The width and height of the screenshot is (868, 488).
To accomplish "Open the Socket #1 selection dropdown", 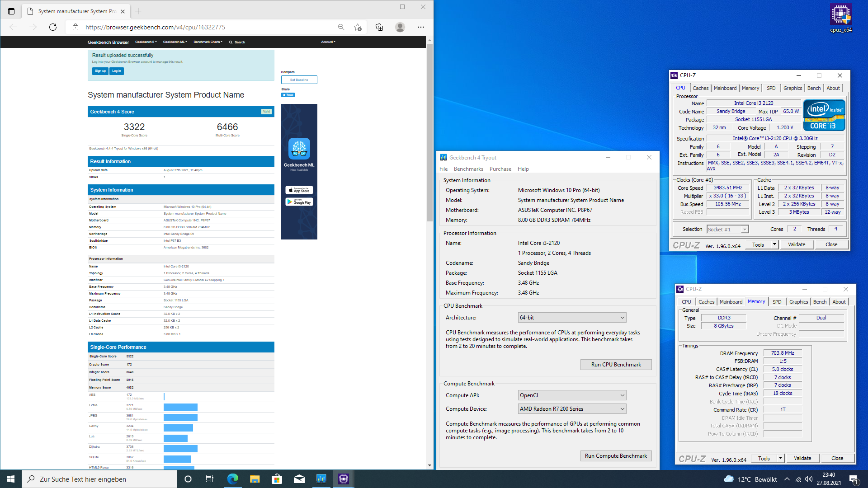I will [727, 230].
